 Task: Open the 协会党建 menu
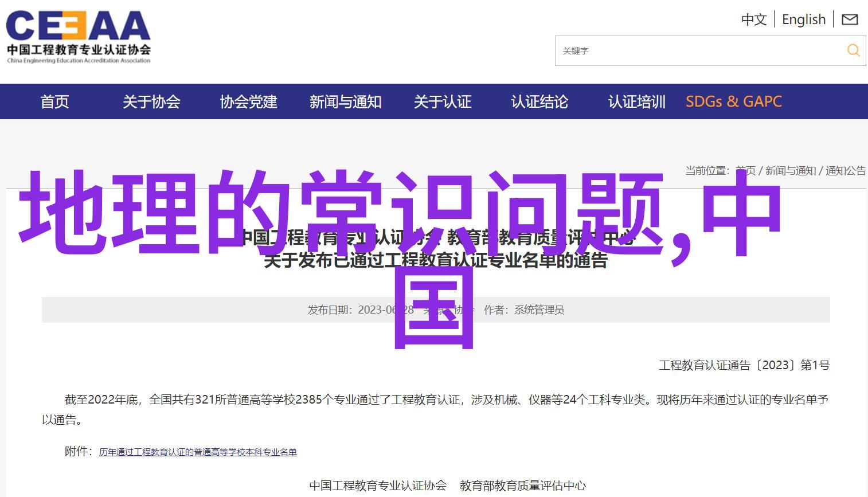click(248, 101)
